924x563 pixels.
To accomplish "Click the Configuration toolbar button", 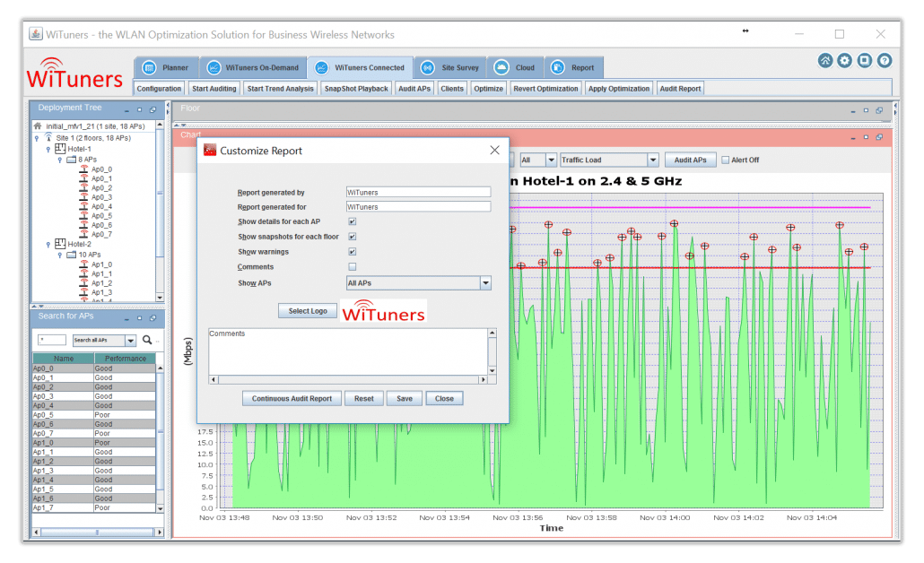I will tap(159, 89).
